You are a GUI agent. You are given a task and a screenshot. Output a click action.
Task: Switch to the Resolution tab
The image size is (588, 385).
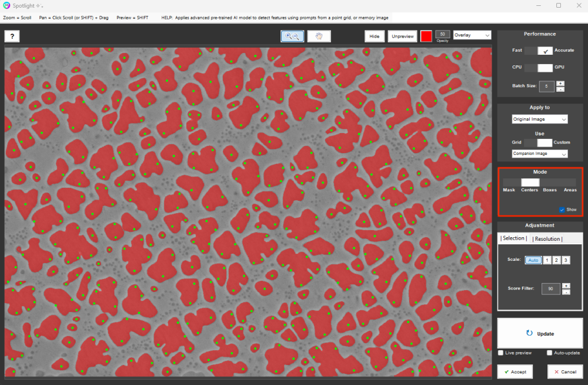[x=547, y=239]
